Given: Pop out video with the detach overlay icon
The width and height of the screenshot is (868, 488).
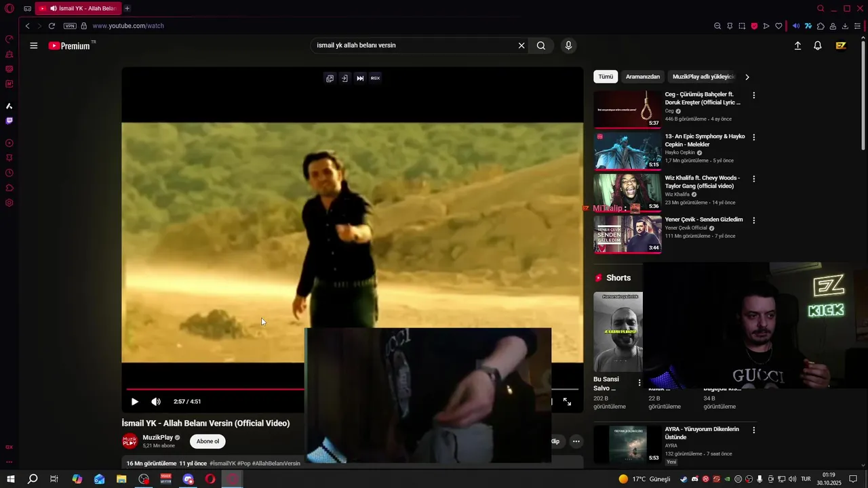Looking at the screenshot, I should pos(330,78).
